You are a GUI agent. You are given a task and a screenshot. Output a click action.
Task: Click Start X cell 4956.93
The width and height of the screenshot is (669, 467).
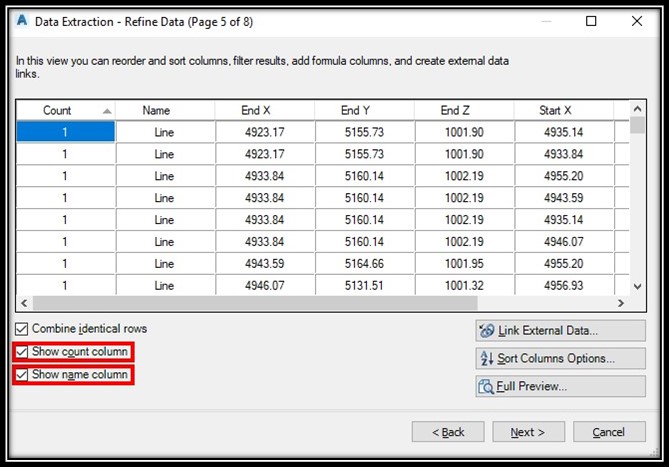[564, 285]
